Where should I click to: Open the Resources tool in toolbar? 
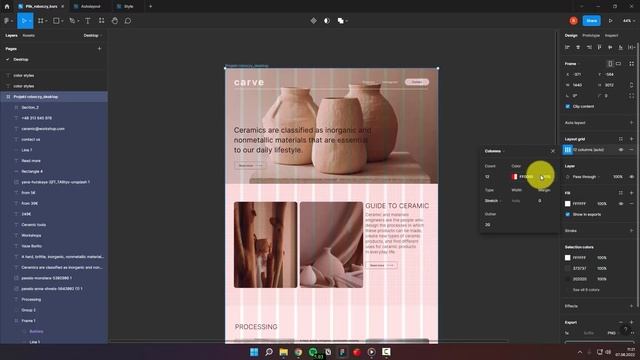[x=102, y=21]
